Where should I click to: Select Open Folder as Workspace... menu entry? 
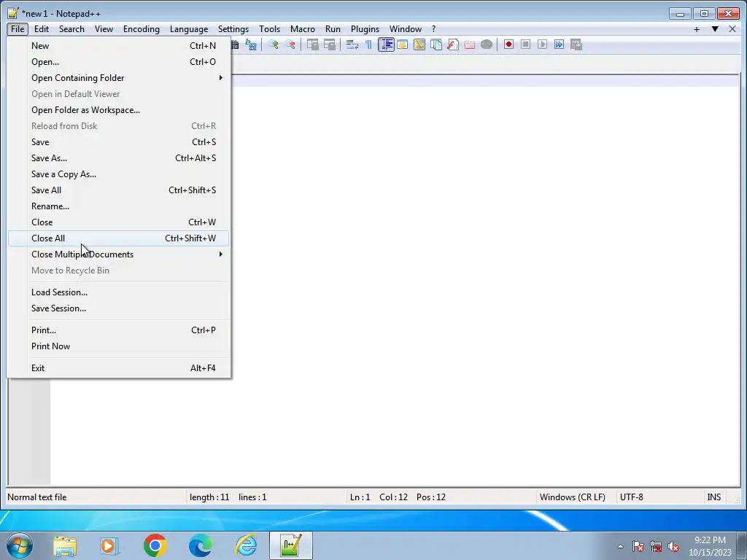[119, 110]
